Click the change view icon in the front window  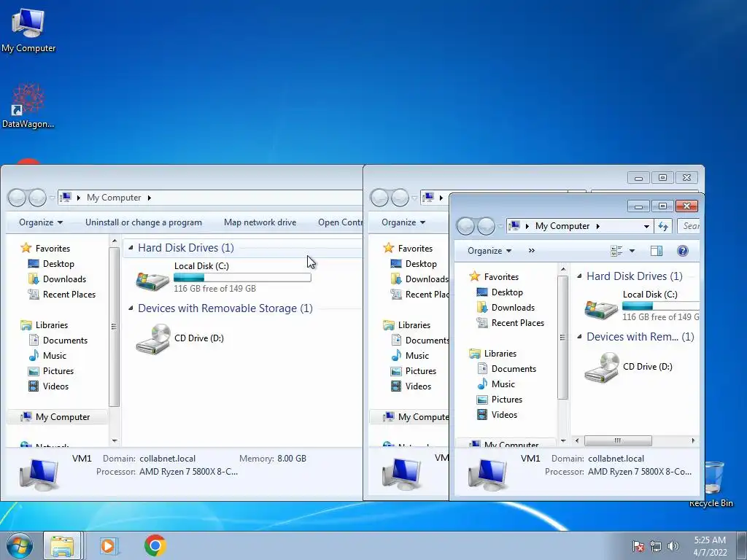(x=616, y=251)
